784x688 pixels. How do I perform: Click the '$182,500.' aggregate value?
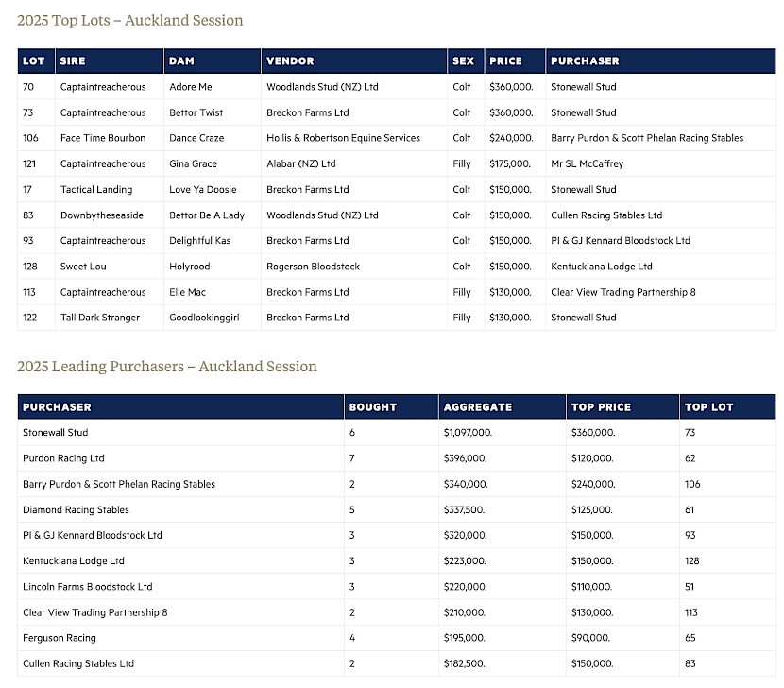[464, 664]
